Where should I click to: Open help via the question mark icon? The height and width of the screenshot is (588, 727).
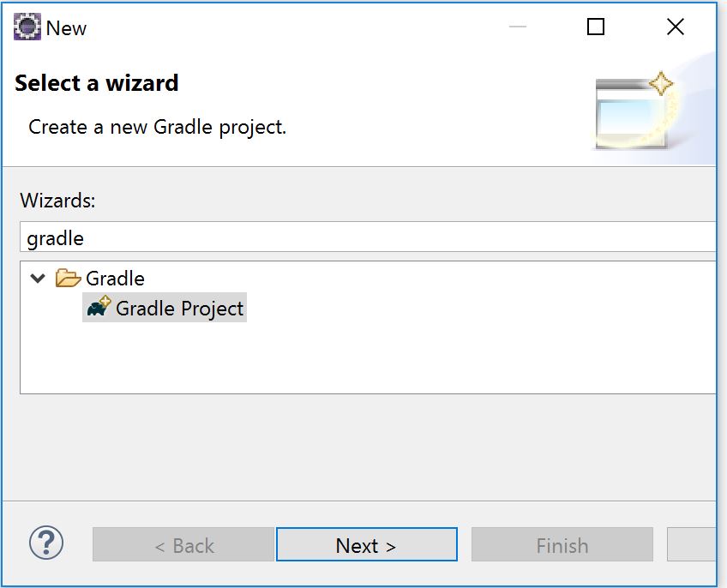click(46, 543)
